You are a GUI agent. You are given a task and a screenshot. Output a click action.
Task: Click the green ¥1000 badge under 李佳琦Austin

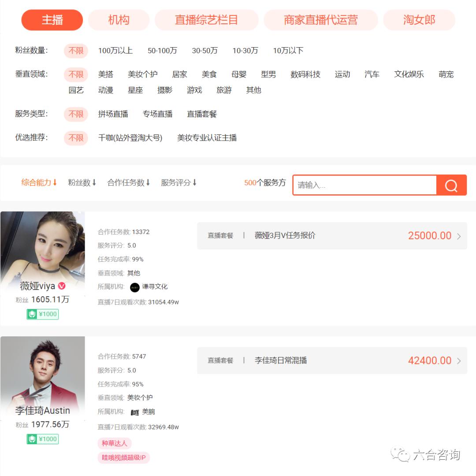[x=42, y=439]
